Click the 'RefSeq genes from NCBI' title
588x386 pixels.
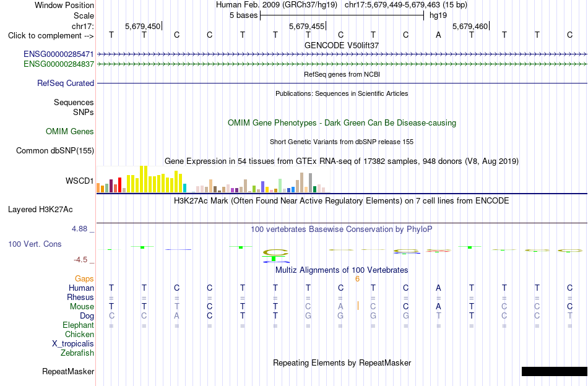pos(342,74)
